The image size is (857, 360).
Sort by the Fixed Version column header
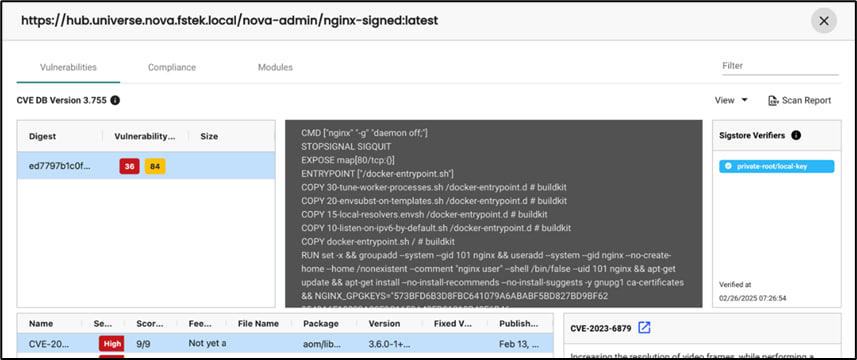coord(453,323)
